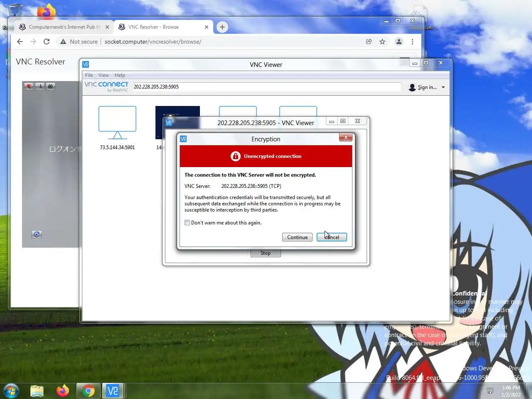Click Chrome share page icon
This screenshot has height=399, width=532.
coord(369,42)
